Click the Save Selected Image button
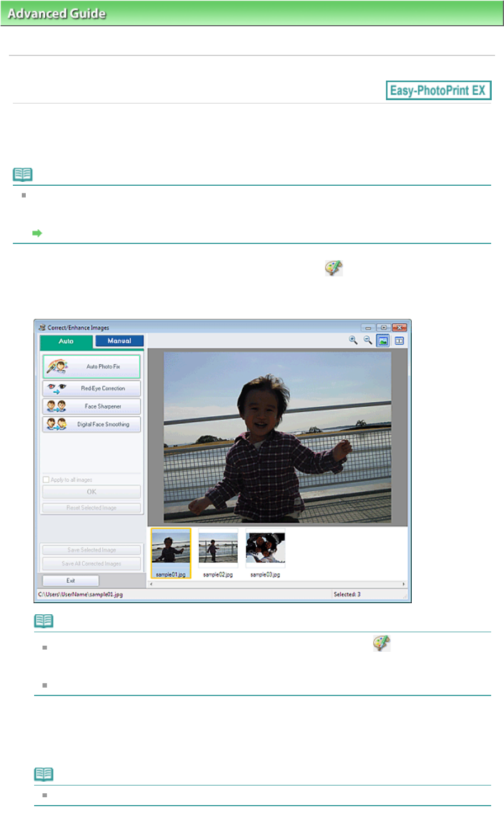 91,550
